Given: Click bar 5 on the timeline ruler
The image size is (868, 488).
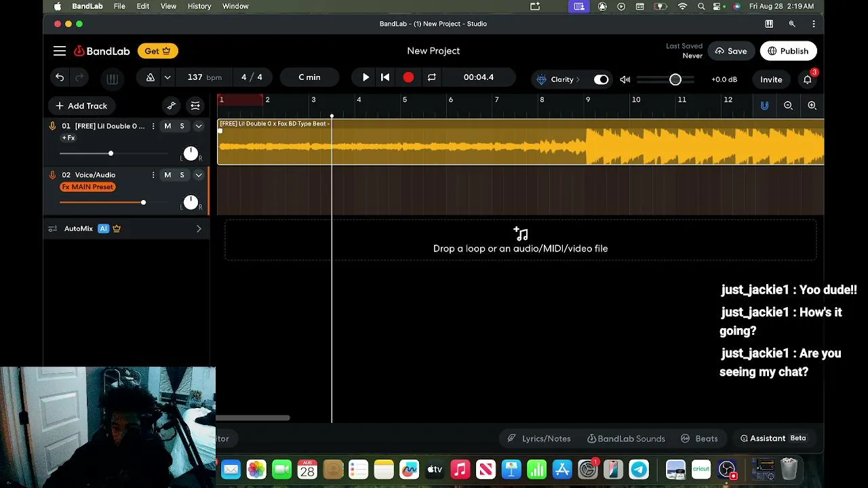Looking at the screenshot, I should pyautogui.click(x=405, y=100).
